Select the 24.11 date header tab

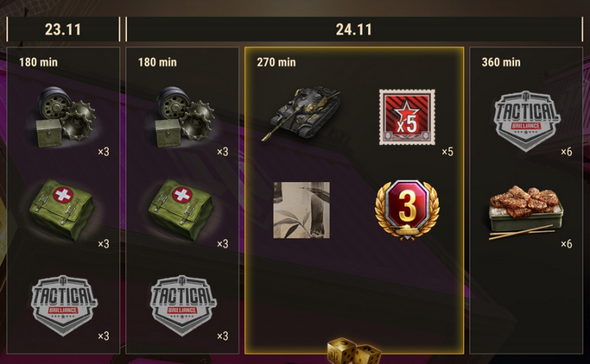(354, 29)
